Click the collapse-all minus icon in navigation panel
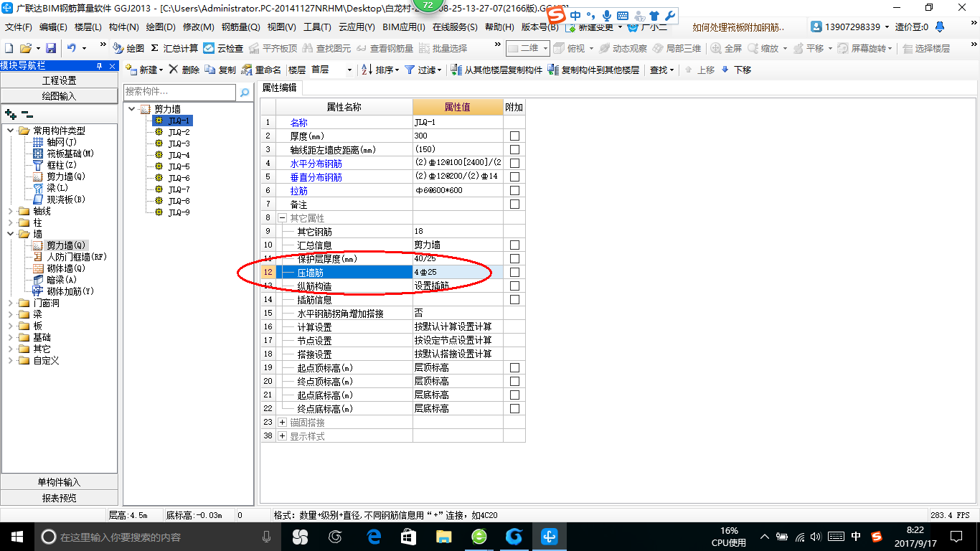 pyautogui.click(x=27, y=114)
